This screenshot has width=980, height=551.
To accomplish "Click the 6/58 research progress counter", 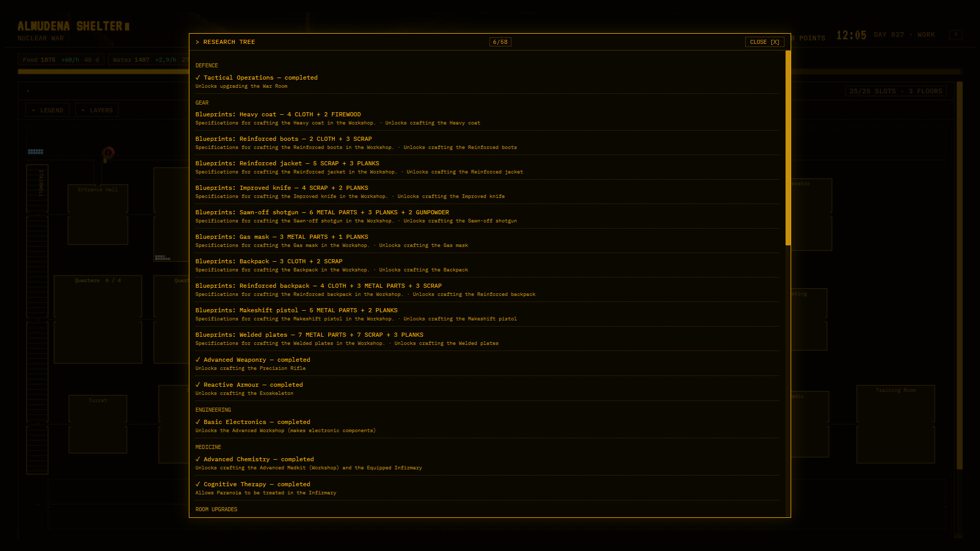I will tap(500, 42).
